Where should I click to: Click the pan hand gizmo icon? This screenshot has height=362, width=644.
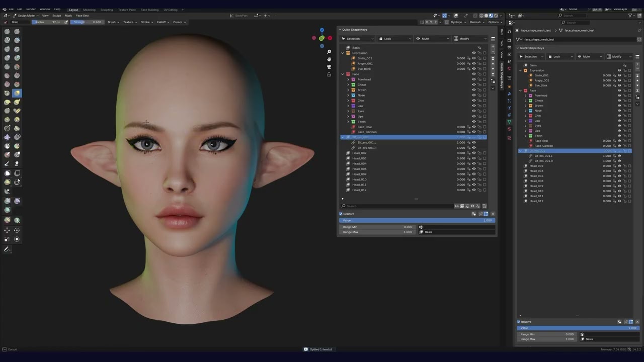[x=329, y=59]
